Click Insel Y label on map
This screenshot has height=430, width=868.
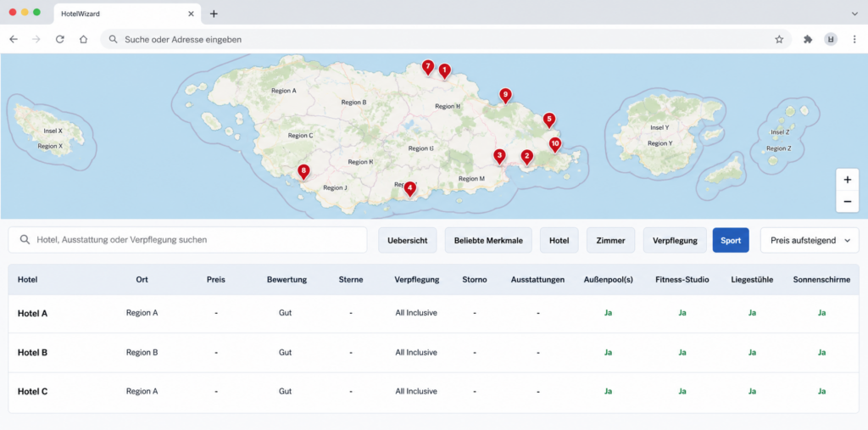[x=659, y=127]
